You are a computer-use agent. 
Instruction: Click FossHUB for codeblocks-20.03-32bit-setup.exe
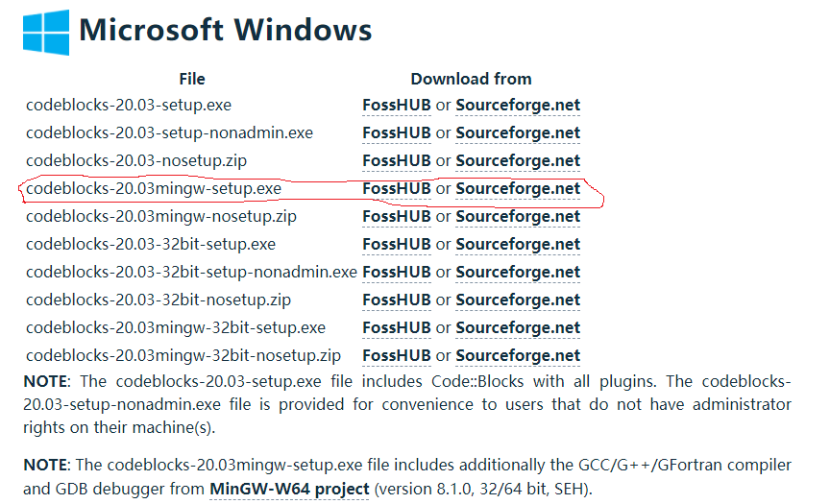(x=397, y=244)
